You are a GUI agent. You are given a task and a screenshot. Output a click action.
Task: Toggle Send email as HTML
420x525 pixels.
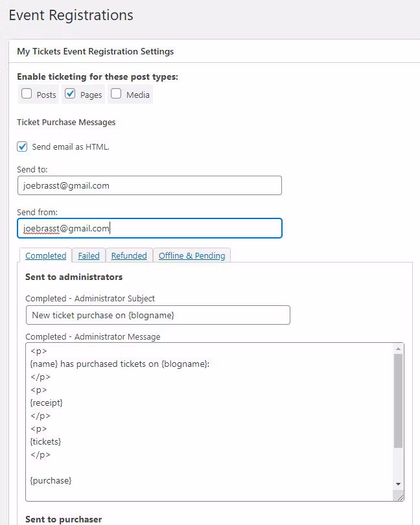(x=23, y=146)
